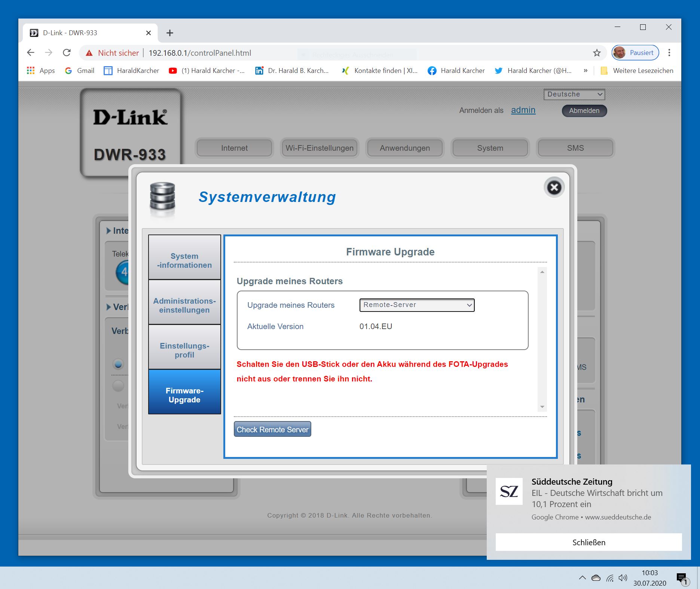Open the Deutsche language dropdown
Screen dimensions: 700x589
pyautogui.click(x=574, y=94)
